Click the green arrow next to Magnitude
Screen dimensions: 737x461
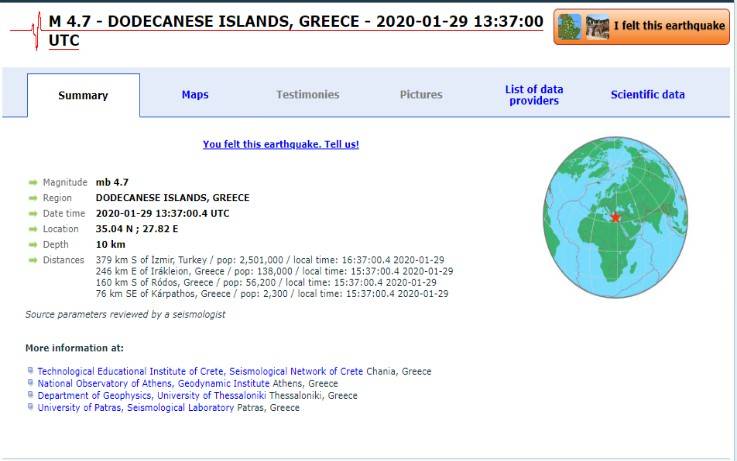point(33,182)
